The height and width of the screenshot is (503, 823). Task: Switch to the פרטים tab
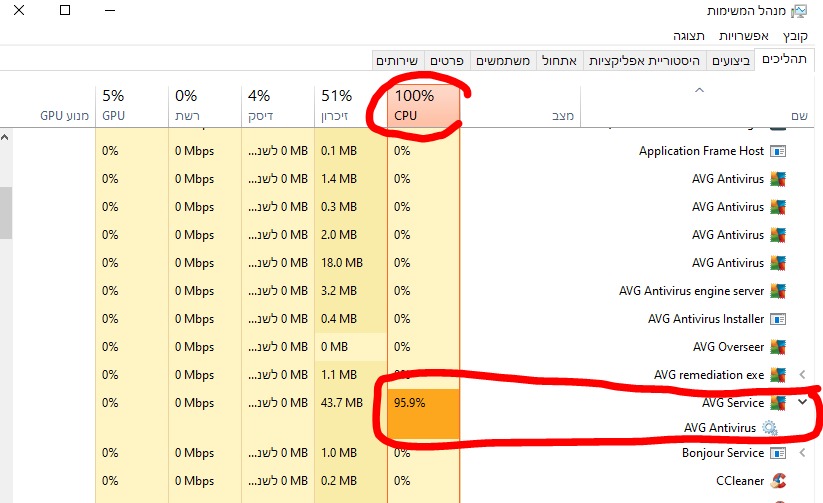point(447,61)
